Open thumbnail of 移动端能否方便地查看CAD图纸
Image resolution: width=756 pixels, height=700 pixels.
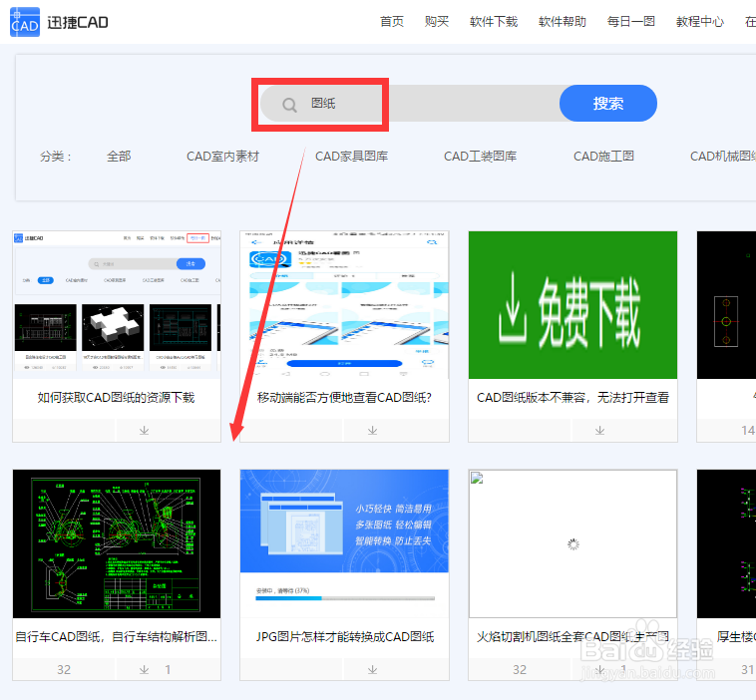click(x=344, y=305)
